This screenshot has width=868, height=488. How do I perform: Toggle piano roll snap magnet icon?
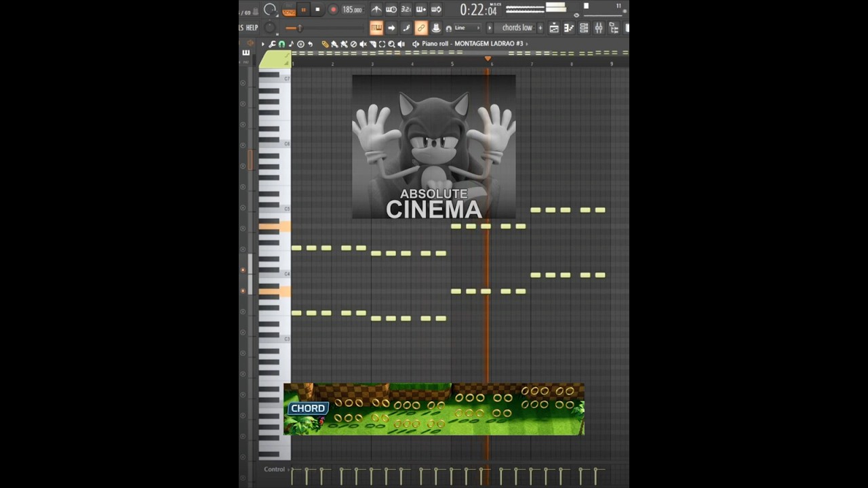coord(281,44)
